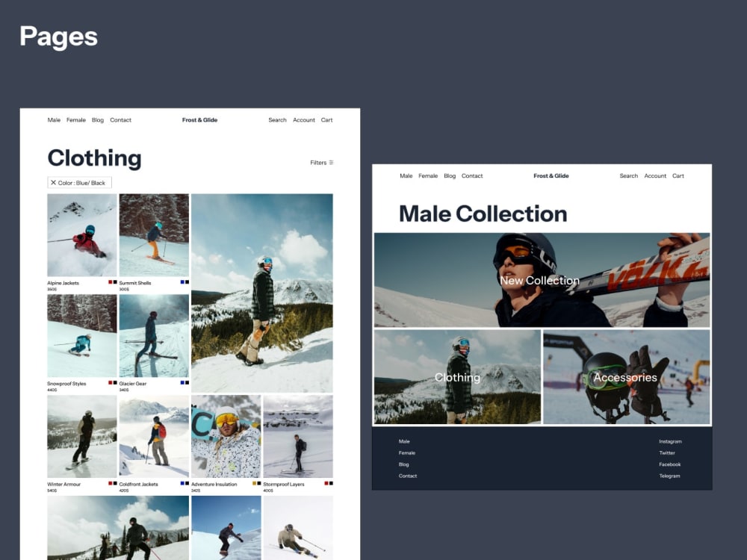The image size is (747, 560).
Task: Pick red swatch for Winter Armour
Action: click(x=111, y=483)
